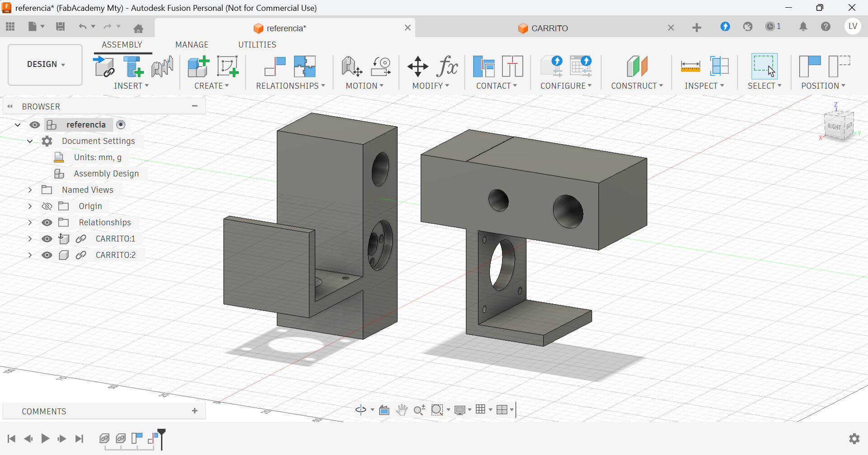The width and height of the screenshot is (868, 455).
Task: Click the Insert Component link icon
Action: tap(104, 67)
